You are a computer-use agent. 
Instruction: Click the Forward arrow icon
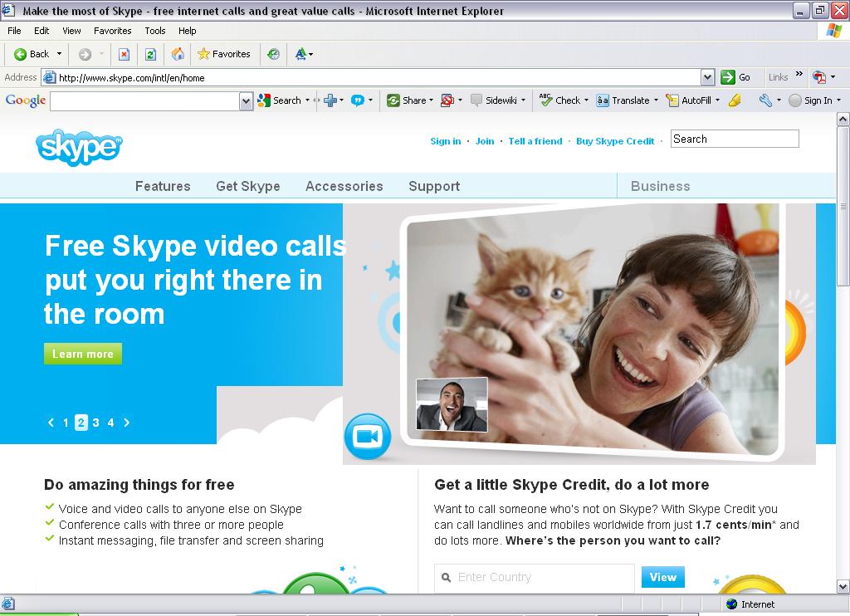point(85,54)
